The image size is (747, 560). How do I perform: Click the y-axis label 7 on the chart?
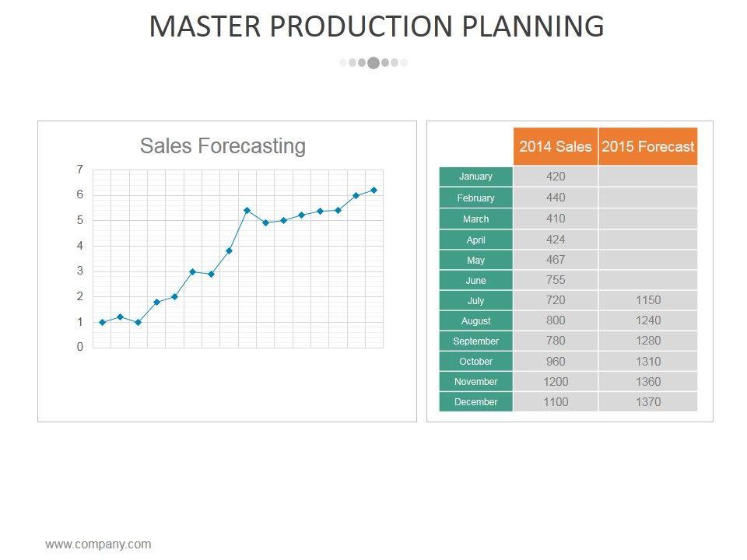pyautogui.click(x=80, y=170)
